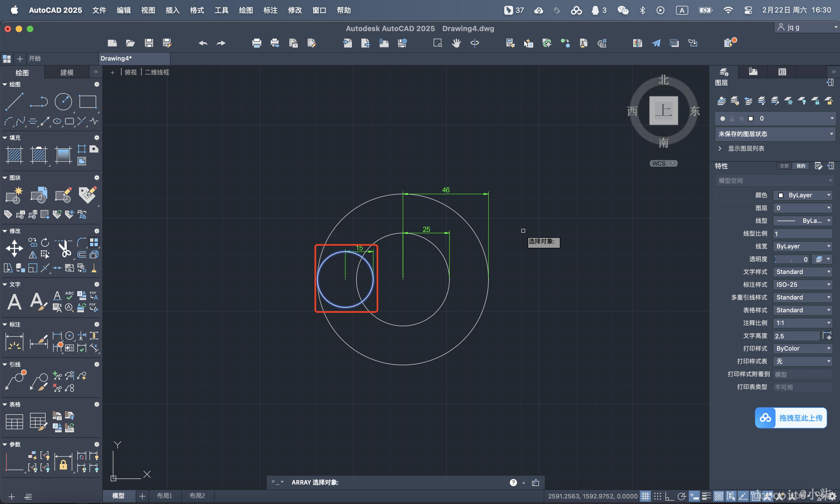Switch to the 布局1 layout tab
This screenshot has height=504, width=840.
[164, 496]
